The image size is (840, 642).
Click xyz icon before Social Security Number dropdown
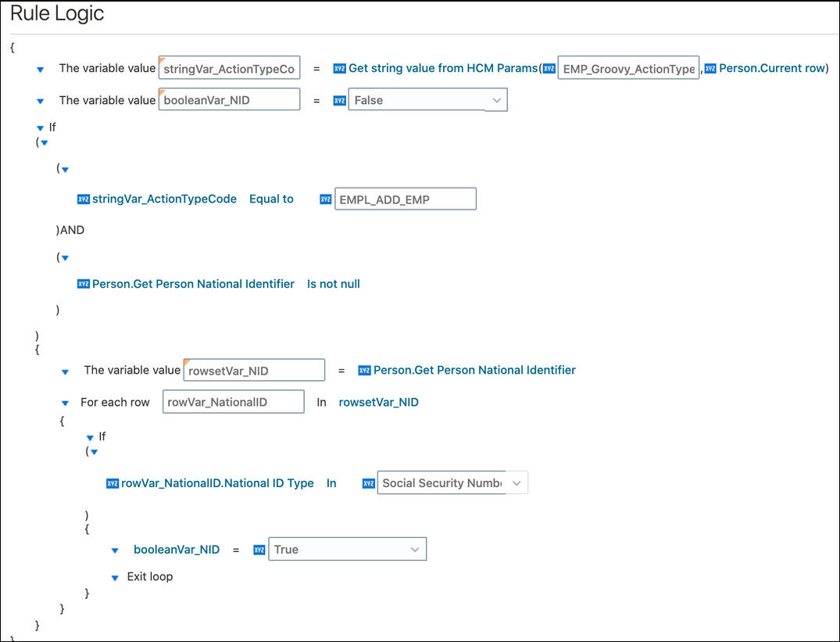369,484
